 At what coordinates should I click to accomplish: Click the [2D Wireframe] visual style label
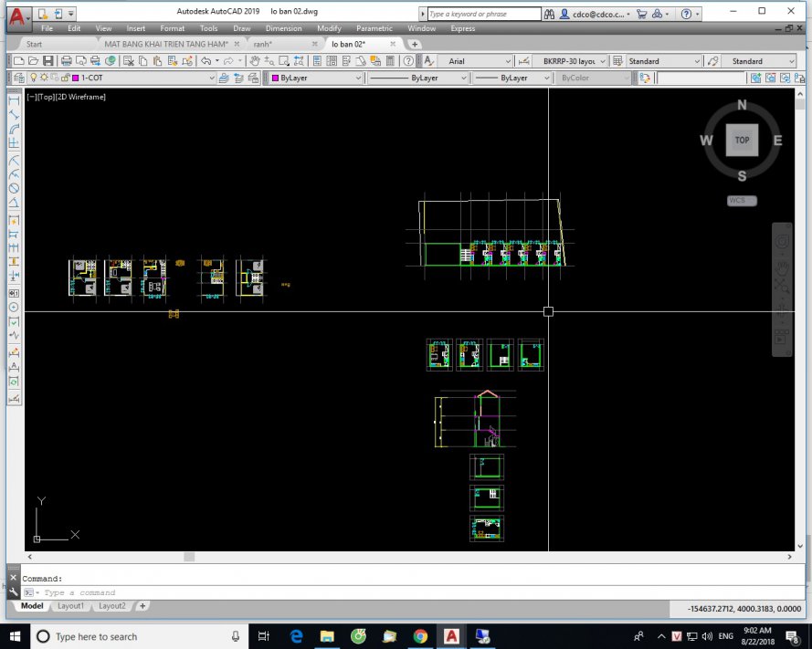point(79,97)
